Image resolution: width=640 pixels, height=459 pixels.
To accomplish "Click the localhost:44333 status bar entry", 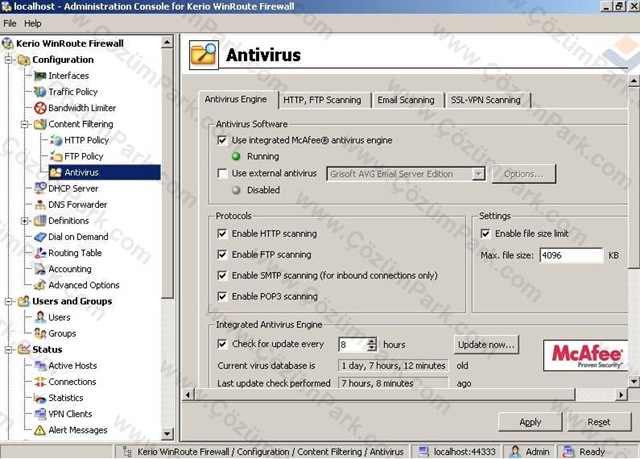I will 458,452.
